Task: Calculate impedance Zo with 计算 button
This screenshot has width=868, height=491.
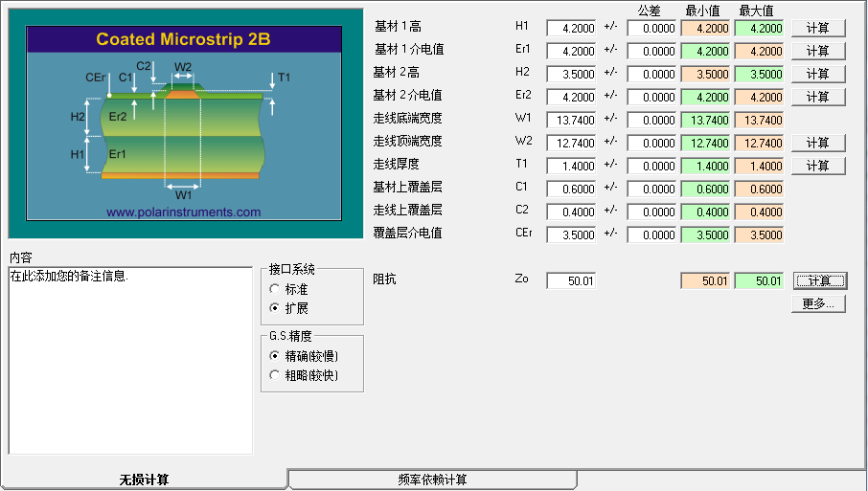Action: pos(819,280)
